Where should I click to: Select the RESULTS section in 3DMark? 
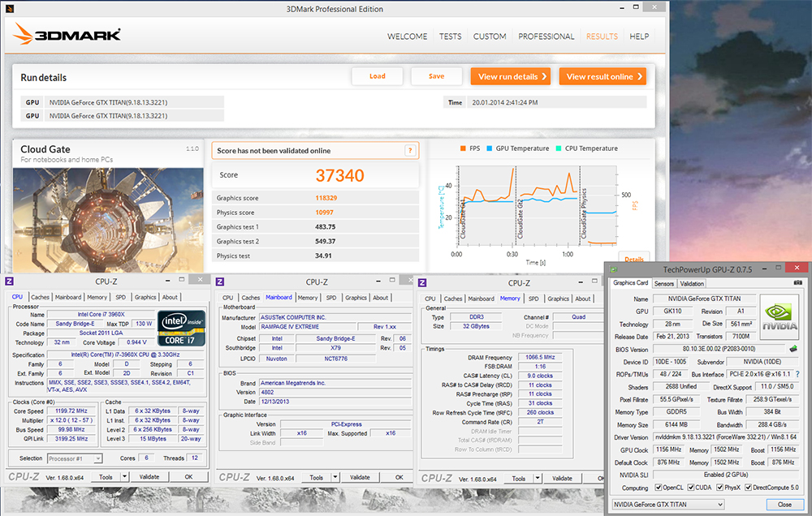click(x=602, y=37)
